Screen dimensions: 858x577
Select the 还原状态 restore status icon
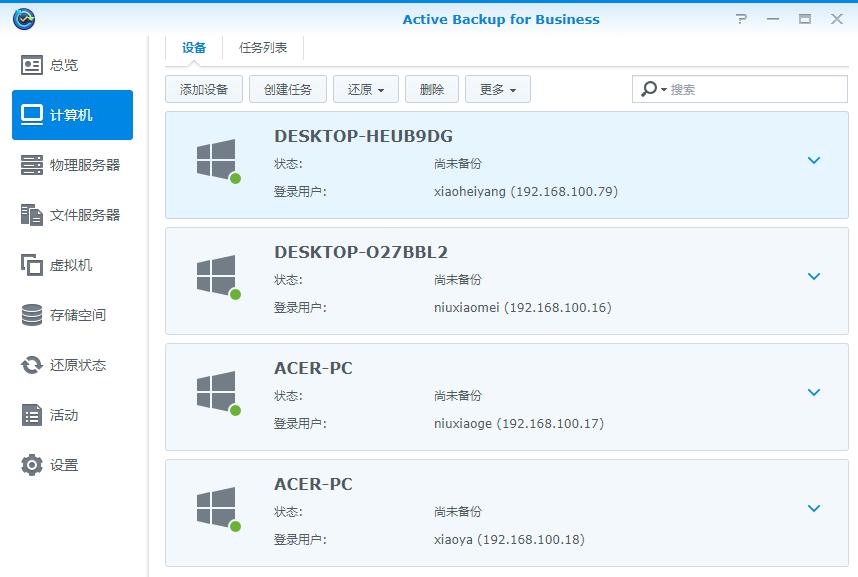pyautogui.click(x=32, y=365)
